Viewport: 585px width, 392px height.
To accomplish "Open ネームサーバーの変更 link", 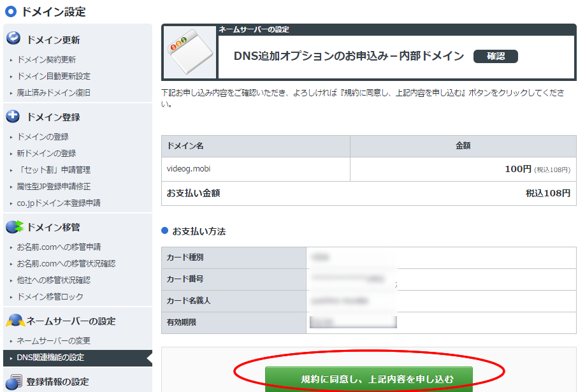I will point(54,341).
